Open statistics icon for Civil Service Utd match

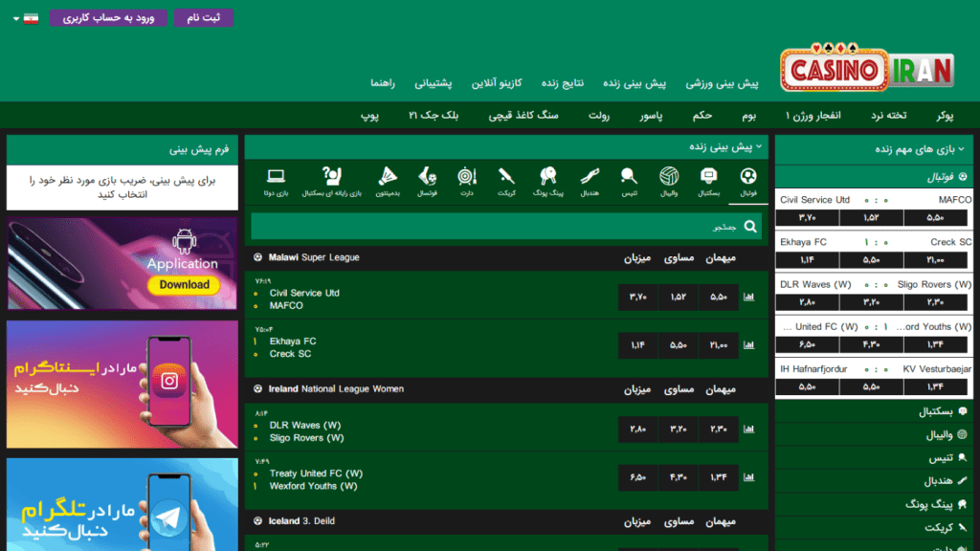pos(748,297)
